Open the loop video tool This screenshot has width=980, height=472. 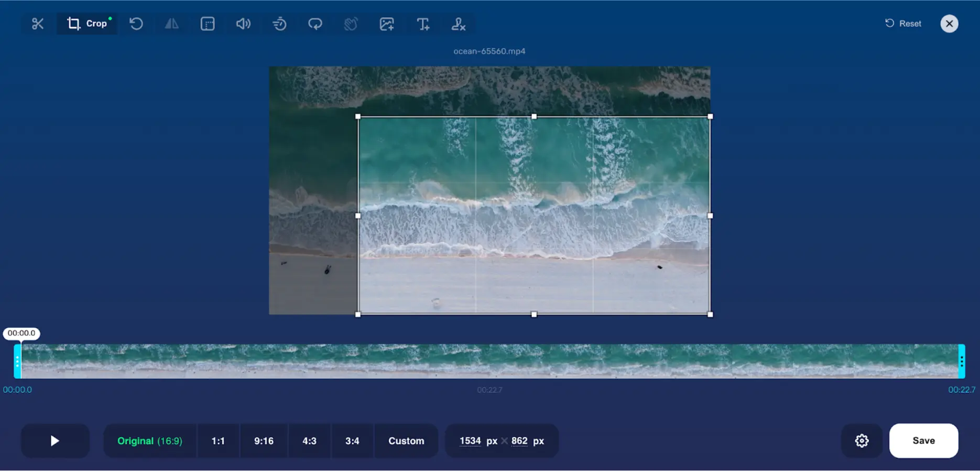tap(315, 24)
